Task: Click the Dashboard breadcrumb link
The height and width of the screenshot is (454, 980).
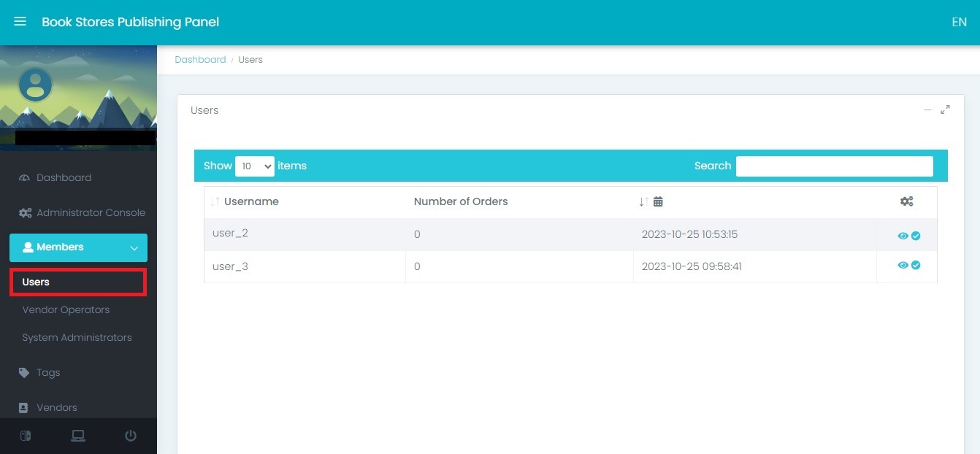Action: point(200,60)
